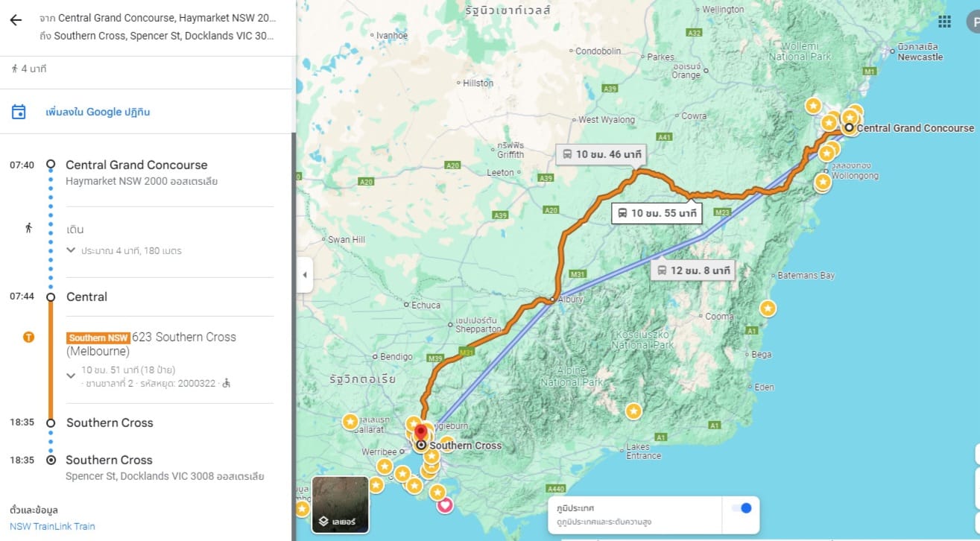Click the West Wyalong label on map
This screenshot has width=980, height=541.
[607, 119]
